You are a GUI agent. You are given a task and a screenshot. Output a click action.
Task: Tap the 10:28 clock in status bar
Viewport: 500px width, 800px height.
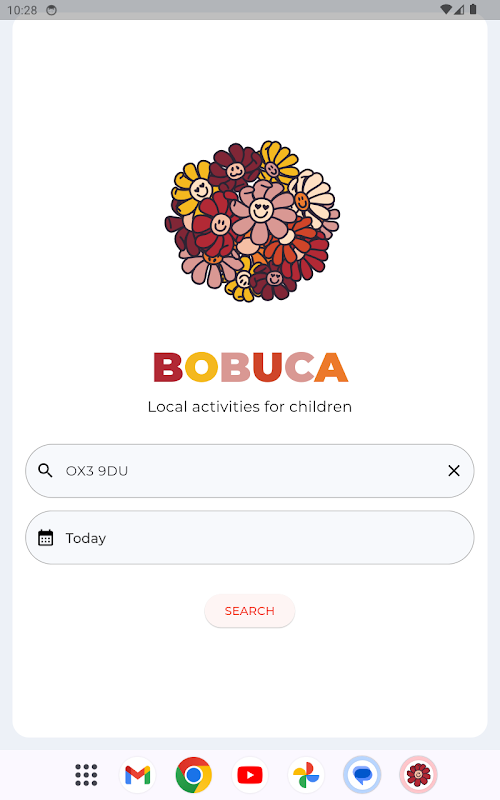click(x=22, y=10)
